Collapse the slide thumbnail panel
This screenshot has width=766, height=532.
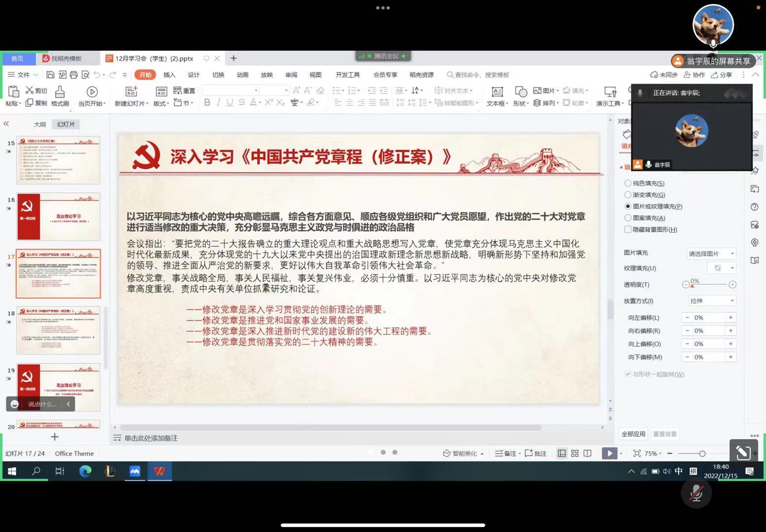(6, 124)
